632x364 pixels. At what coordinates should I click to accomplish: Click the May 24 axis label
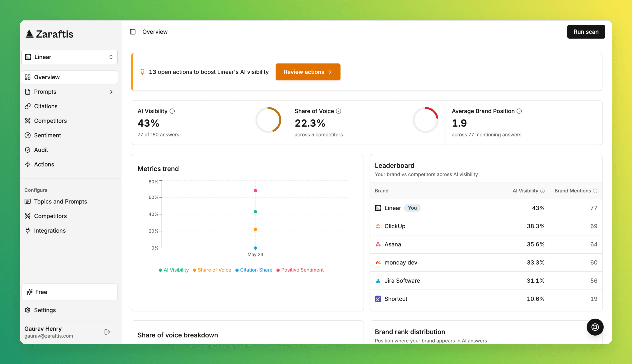[255, 255]
